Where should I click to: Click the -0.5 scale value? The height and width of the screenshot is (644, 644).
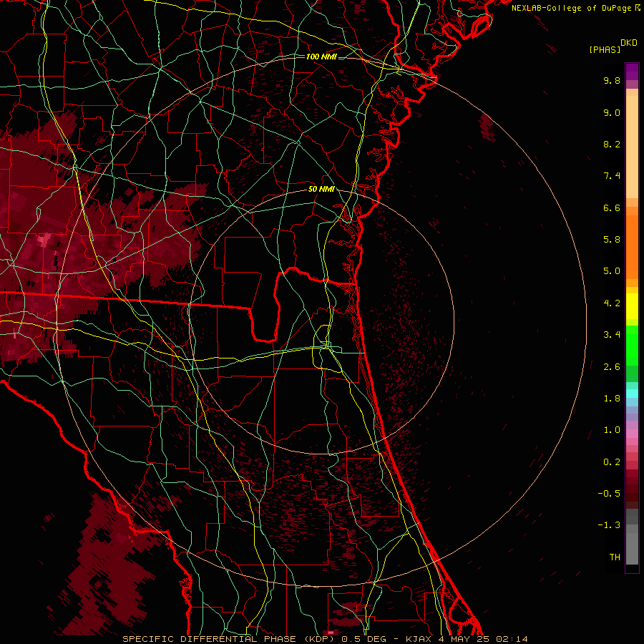coord(609,494)
